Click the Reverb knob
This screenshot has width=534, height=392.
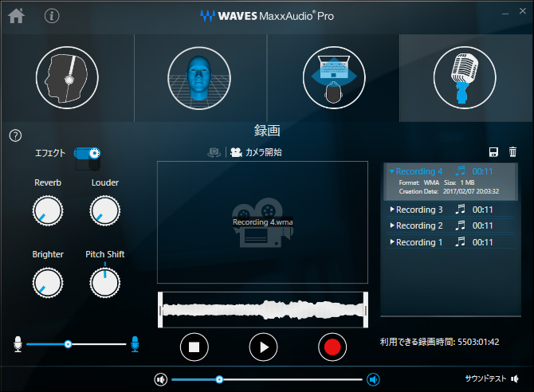(x=48, y=211)
